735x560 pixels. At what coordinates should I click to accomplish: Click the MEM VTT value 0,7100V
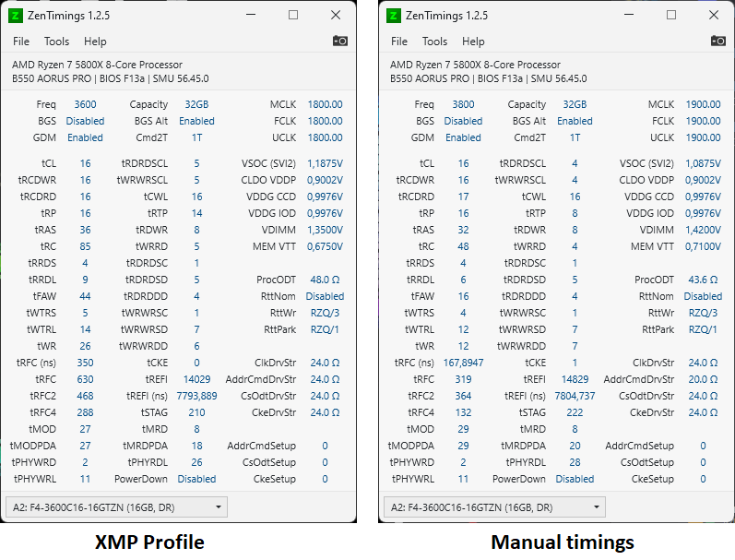pyautogui.click(x=703, y=246)
